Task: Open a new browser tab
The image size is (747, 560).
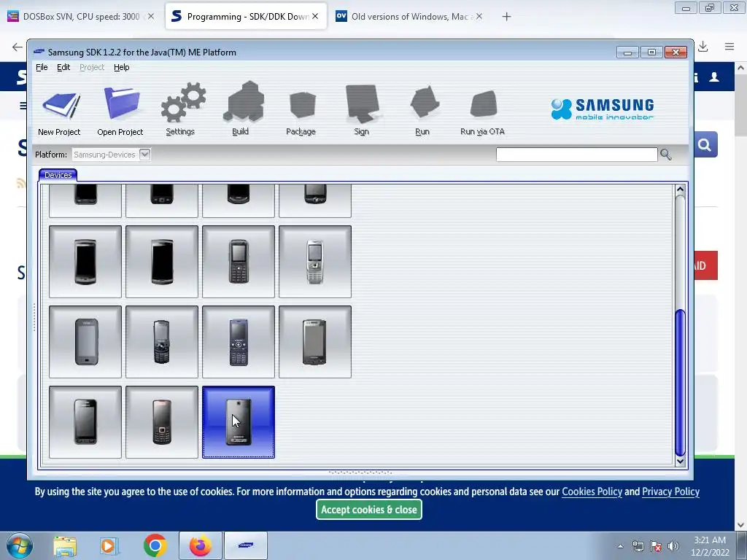Action: 506,17
